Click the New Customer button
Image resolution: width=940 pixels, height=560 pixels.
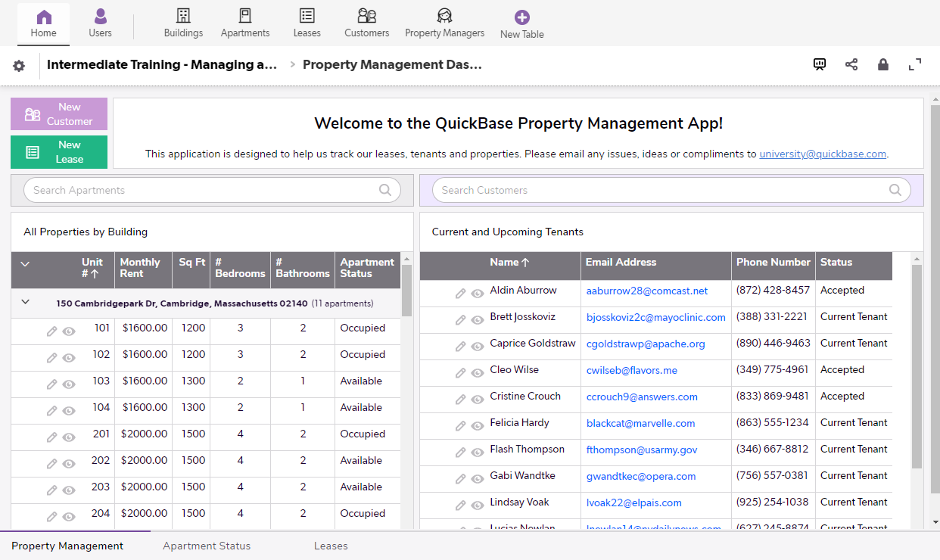59,114
